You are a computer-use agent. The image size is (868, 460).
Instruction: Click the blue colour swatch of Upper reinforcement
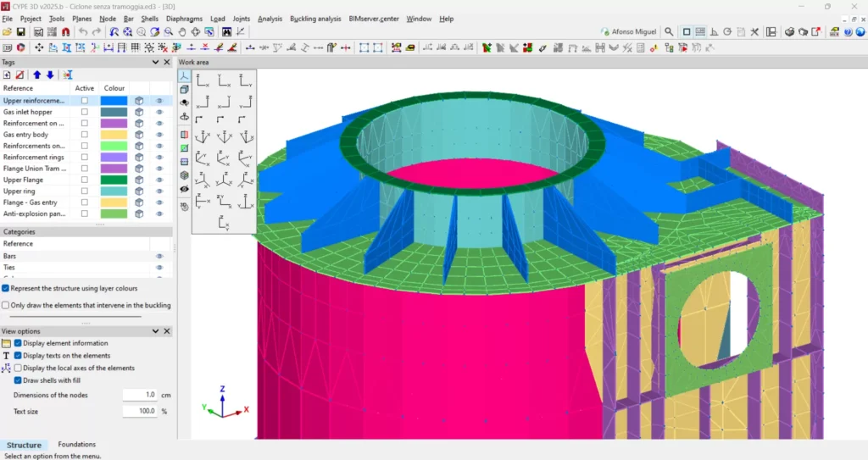point(114,101)
